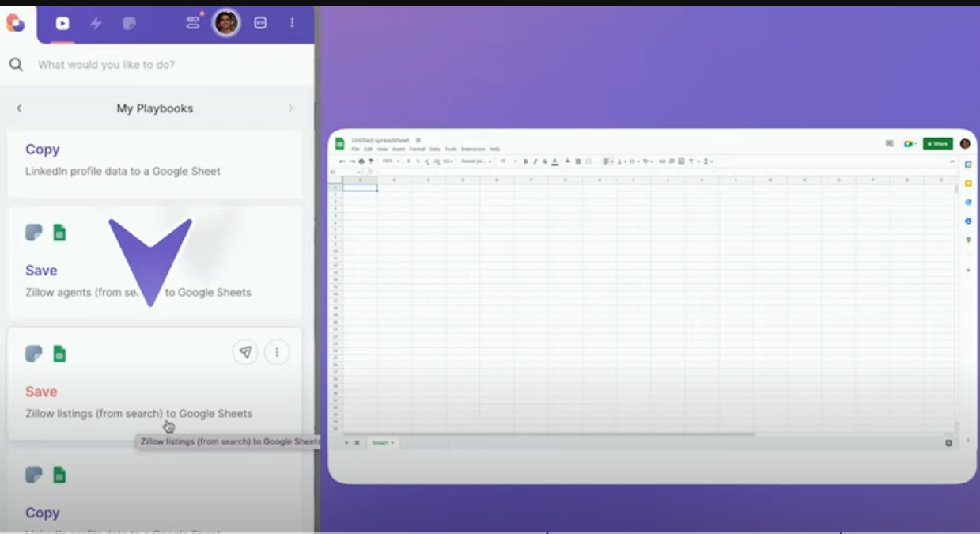This screenshot has height=534, width=980.
Task: Switch to the Playbooks play-icon tab
Action: click(x=62, y=24)
